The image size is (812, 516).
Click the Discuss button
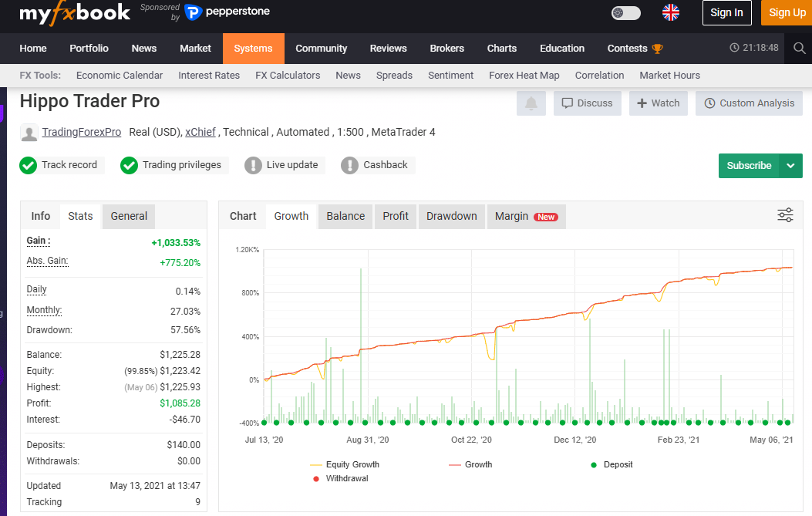(588, 103)
